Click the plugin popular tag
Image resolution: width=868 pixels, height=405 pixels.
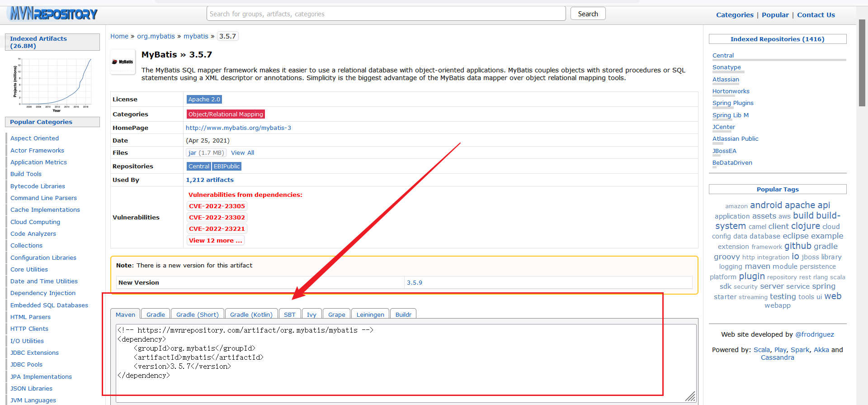(x=752, y=276)
